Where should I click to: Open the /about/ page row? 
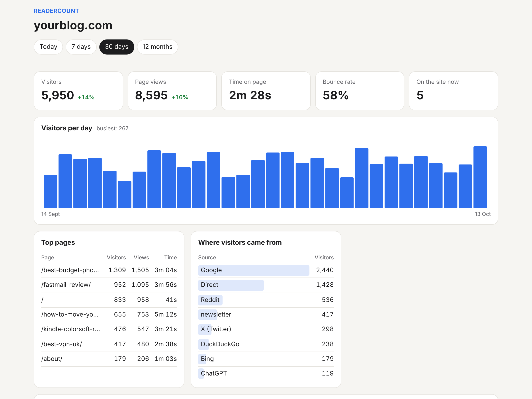pyautogui.click(x=109, y=359)
